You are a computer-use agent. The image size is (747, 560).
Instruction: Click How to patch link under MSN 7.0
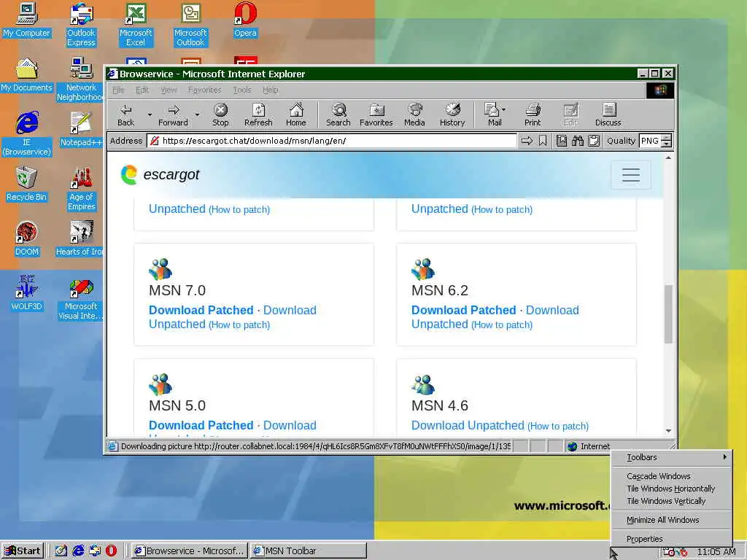239,324
